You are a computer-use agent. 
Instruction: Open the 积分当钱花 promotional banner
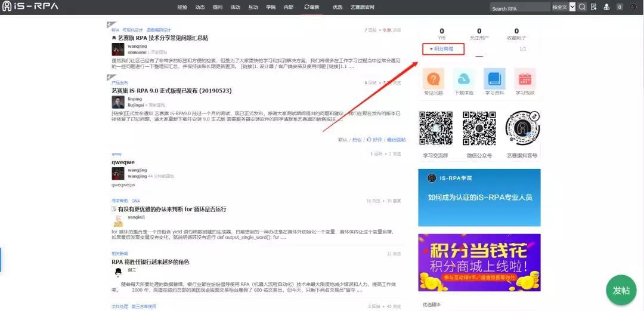point(479,263)
